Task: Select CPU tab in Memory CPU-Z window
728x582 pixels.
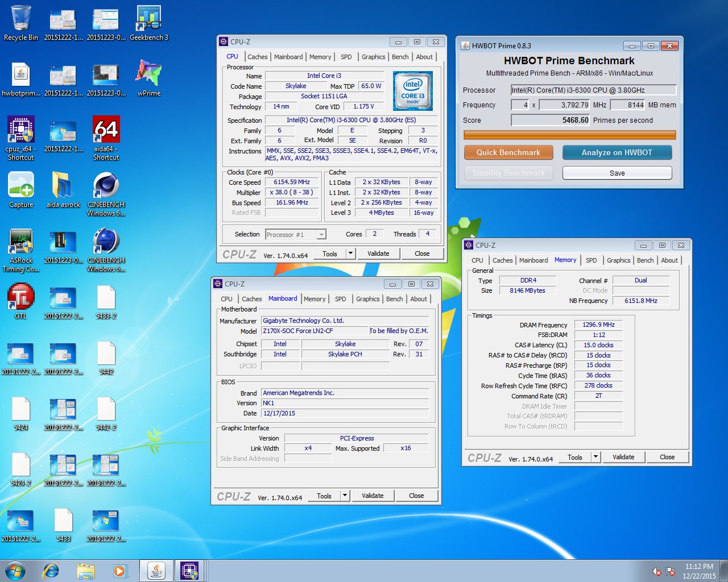Action: (x=477, y=260)
